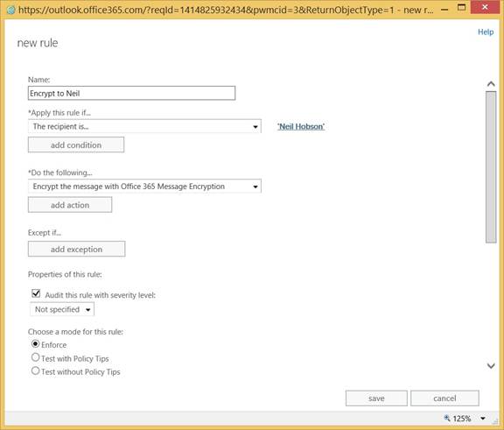This screenshot has height=430, width=504.
Task: Open the 'Neil Hobson' recipient link
Action: [301, 126]
